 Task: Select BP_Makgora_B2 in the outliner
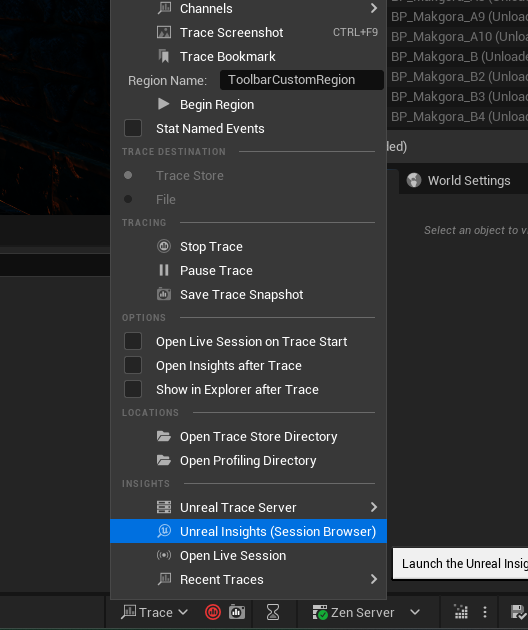pyautogui.click(x=458, y=77)
